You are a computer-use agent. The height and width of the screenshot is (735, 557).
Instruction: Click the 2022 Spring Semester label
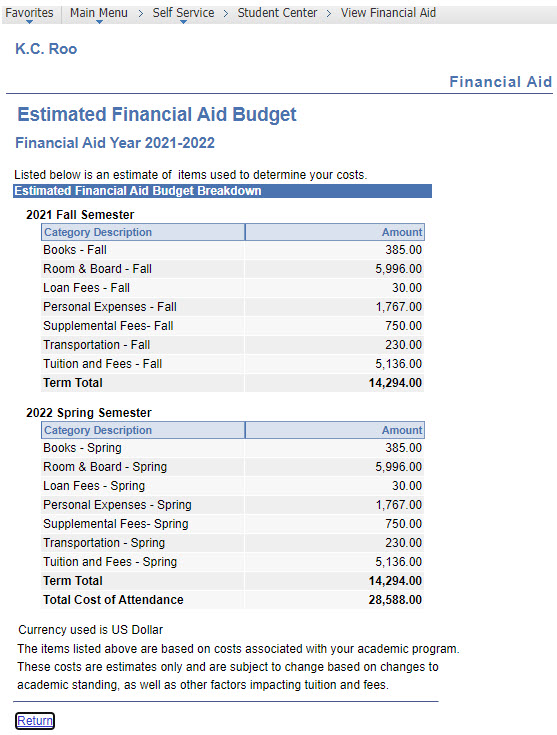click(89, 412)
